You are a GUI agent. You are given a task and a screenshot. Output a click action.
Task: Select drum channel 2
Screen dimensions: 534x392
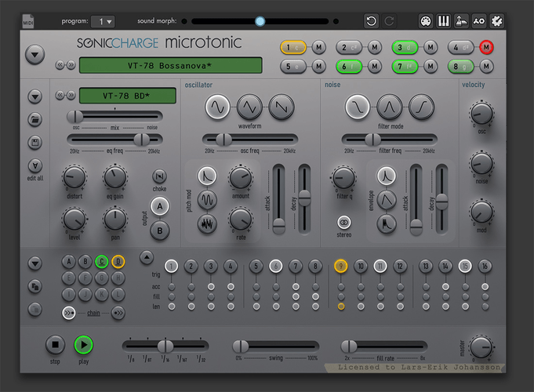[x=349, y=47]
